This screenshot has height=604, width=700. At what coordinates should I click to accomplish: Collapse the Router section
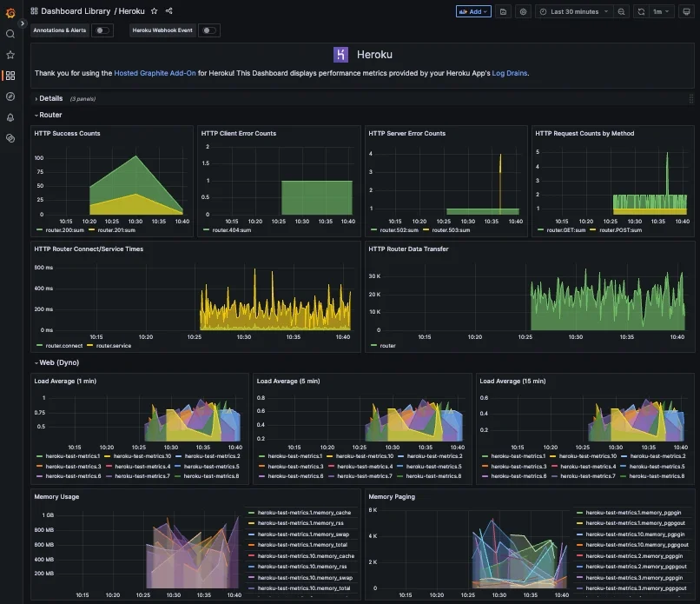coord(48,114)
